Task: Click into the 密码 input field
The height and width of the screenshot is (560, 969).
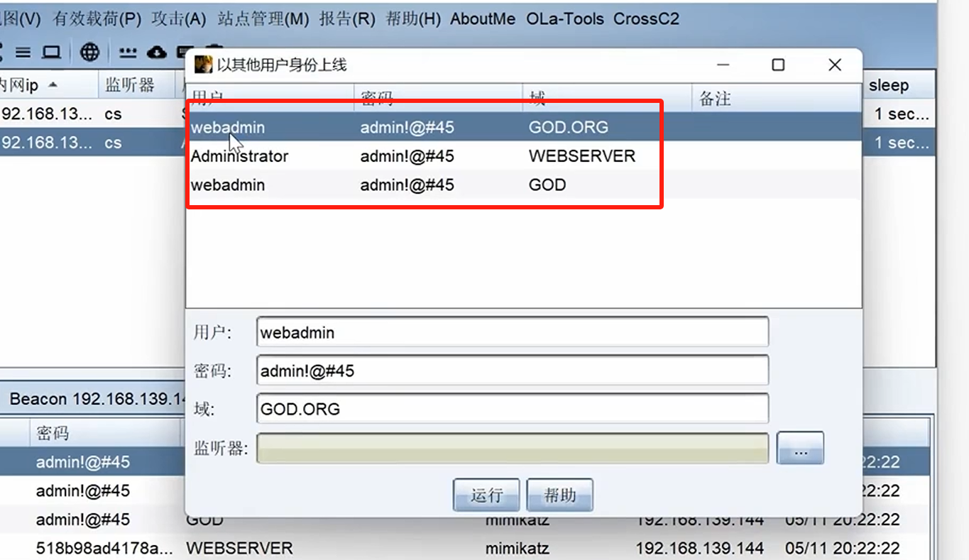Action: [x=513, y=370]
